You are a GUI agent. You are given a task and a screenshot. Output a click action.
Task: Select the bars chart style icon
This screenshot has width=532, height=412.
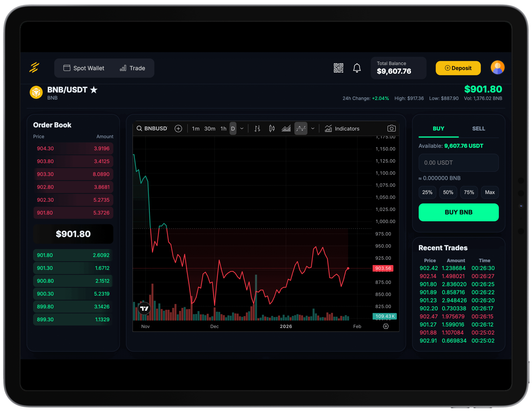click(257, 129)
